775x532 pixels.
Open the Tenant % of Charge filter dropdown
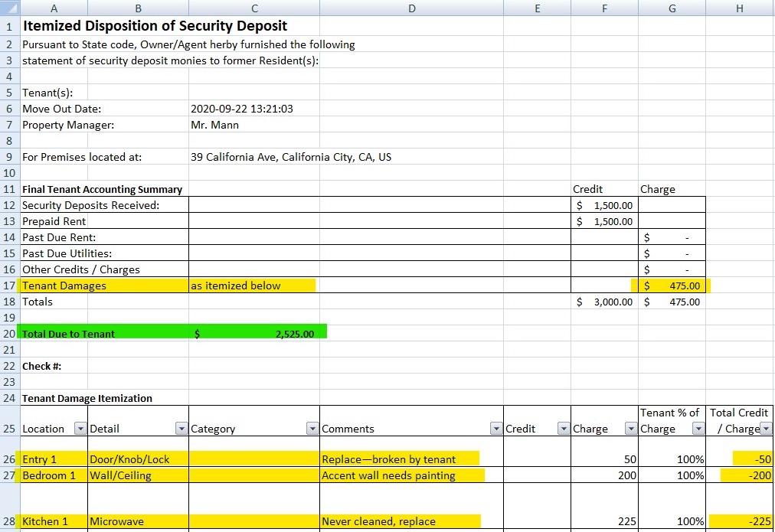[x=698, y=428]
